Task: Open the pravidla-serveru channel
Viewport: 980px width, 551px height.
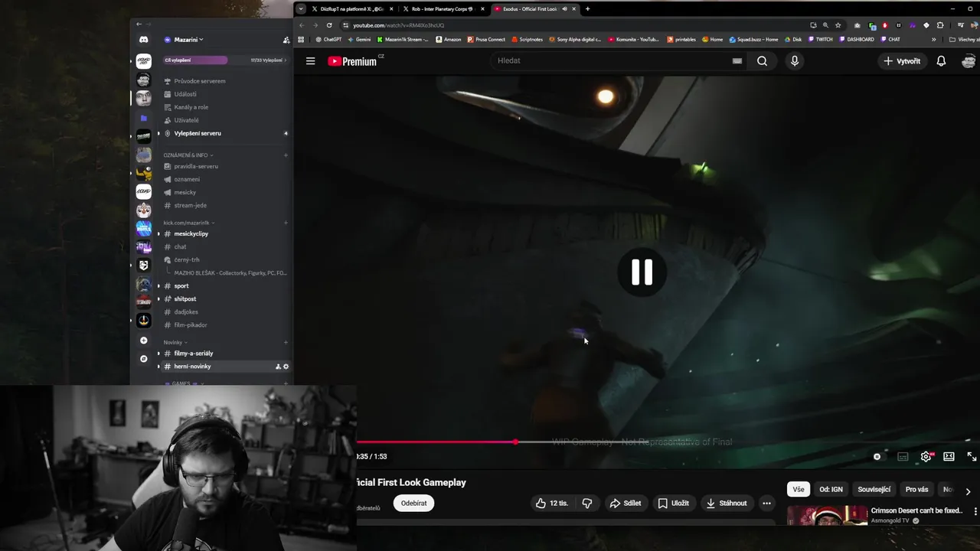Action: pos(196,166)
